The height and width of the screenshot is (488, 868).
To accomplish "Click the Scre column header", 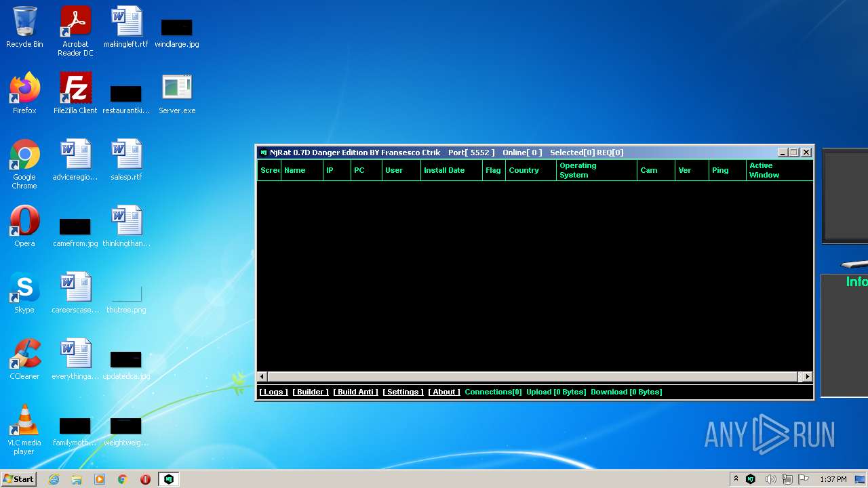I will 269,170.
